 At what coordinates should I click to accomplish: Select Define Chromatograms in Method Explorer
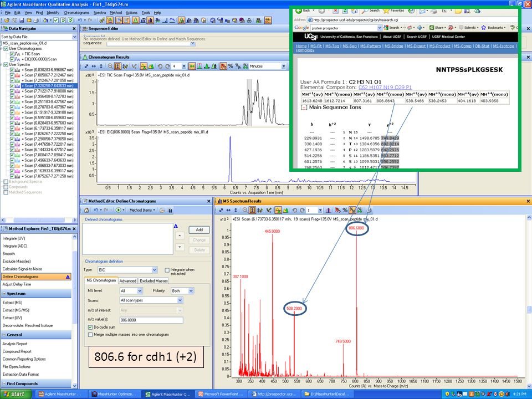click(36, 277)
